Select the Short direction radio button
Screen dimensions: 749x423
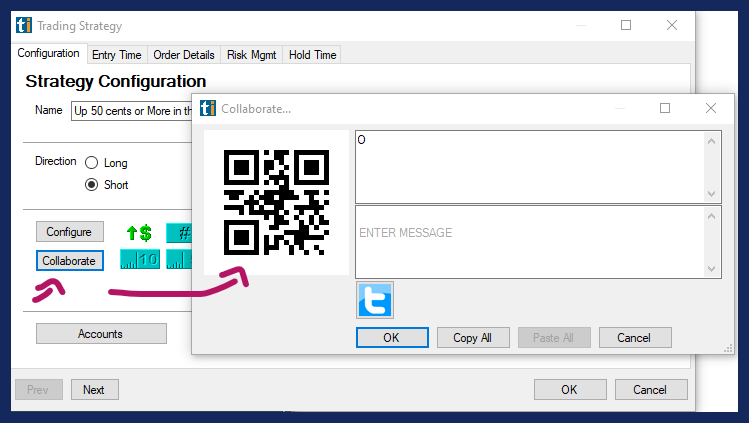coord(92,185)
